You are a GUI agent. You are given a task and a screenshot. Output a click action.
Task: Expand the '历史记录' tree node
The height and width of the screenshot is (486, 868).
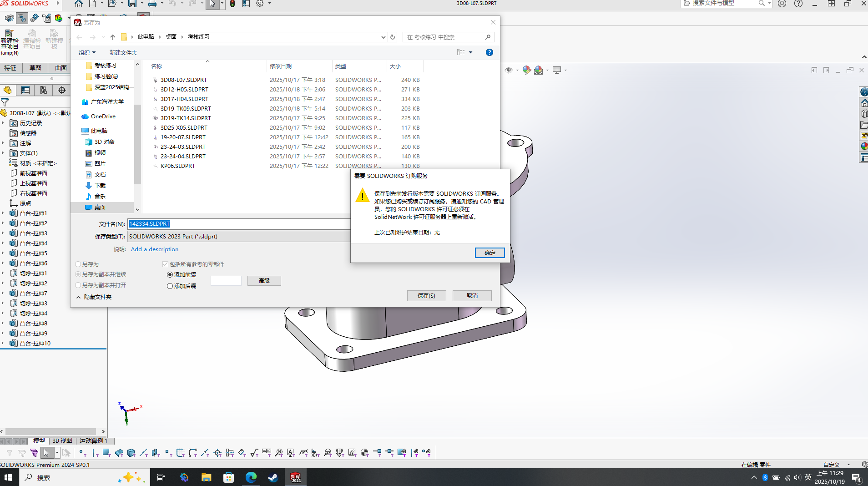pyautogui.click(x=3, y=123)
